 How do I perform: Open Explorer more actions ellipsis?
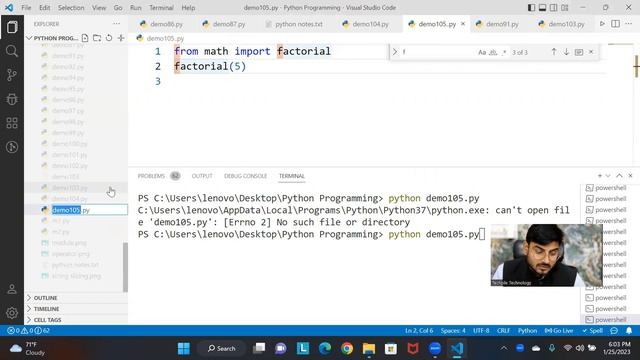116,24
